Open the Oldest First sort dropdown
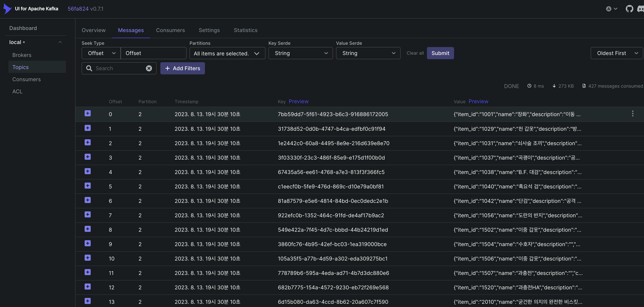The width and height of the screenshot is (644, 307). (x=616, y=53)
